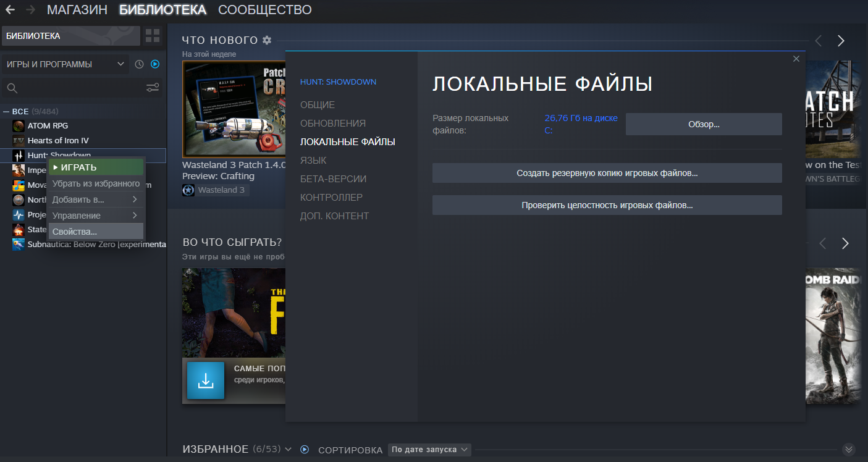Image resolution: width=868 pixels, height=462 pixels.
Task: Show previous items in ЧТО НОВОГО
Action: pyautogui.click(x=819, y=41)
